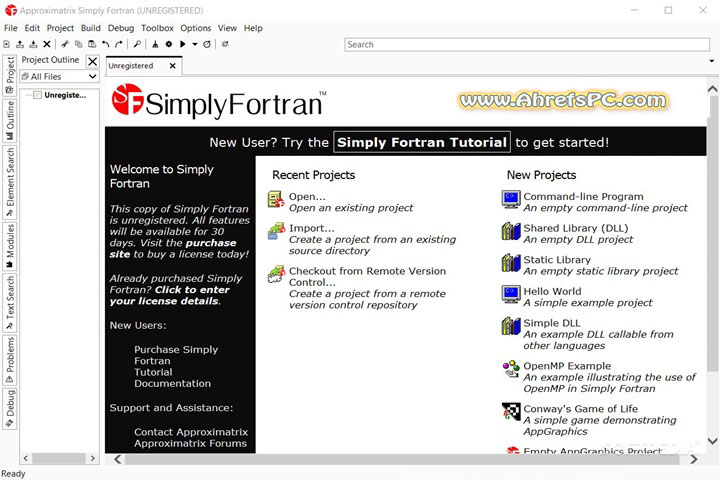Click the Redo arrow toolbar icon
720x480 pixels.
119,45
